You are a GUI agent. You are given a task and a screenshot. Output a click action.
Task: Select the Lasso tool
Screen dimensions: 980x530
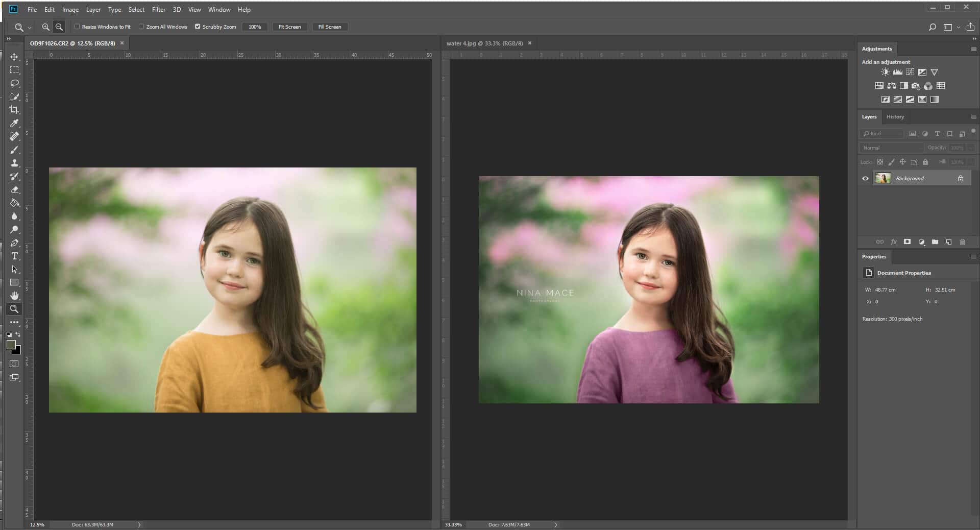pos(14,83)
